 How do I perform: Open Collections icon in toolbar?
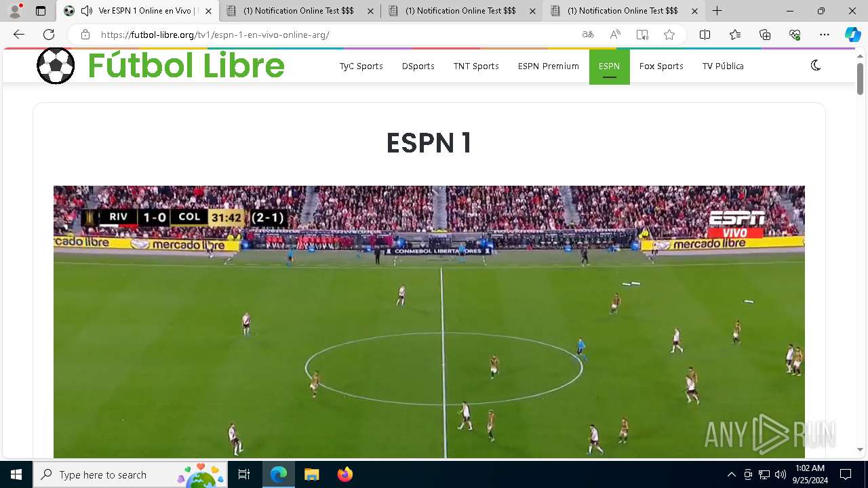point(765,35)
